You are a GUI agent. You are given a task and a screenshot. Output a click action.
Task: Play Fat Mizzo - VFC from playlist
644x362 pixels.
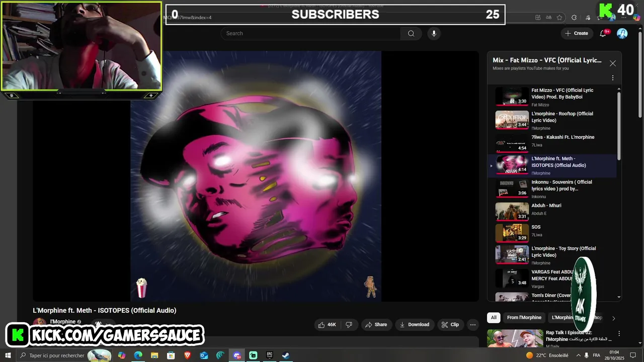pos(551,97)
